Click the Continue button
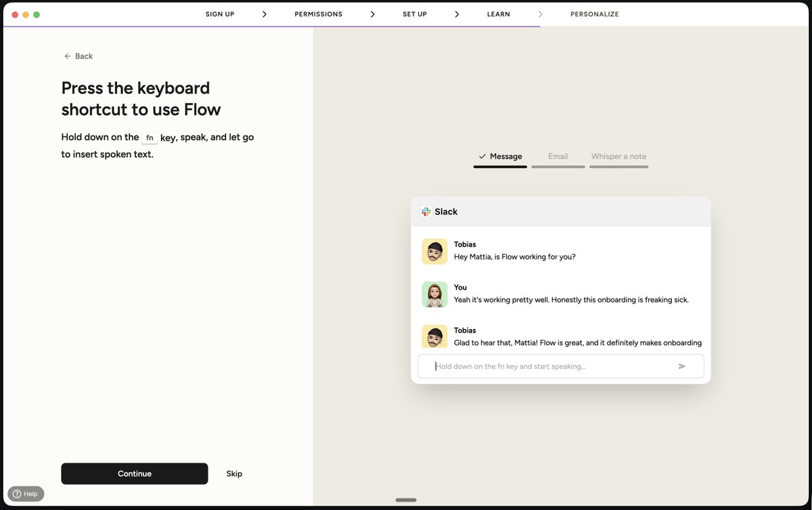This screenshot has height=510, width=812. (135, 473)
